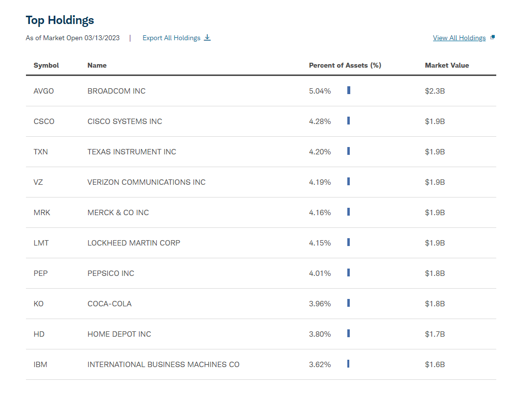The image size is (532, 396).
Task: Select the PEP symbol cell
Action: pyautogui.click(x=41, y=273)
